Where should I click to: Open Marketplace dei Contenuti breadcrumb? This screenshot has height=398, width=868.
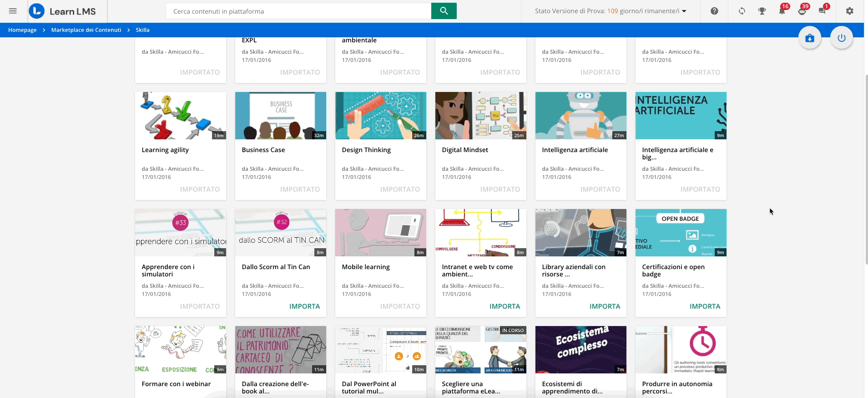click(x=86, y=30)
